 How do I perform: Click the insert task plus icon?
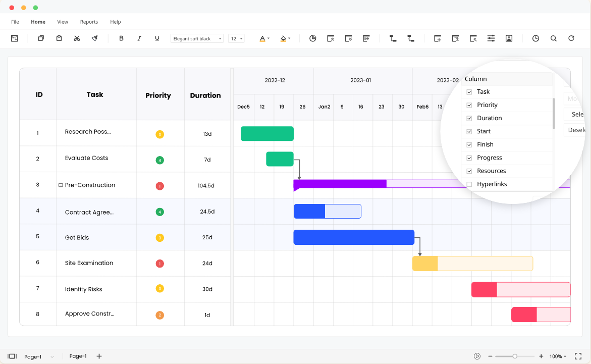437,38
